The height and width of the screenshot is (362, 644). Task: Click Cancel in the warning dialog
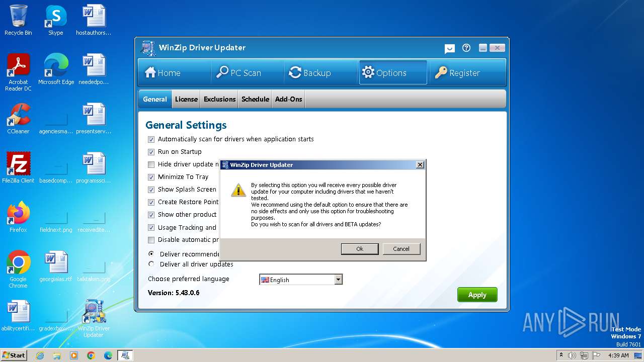[x=401, y=249]
